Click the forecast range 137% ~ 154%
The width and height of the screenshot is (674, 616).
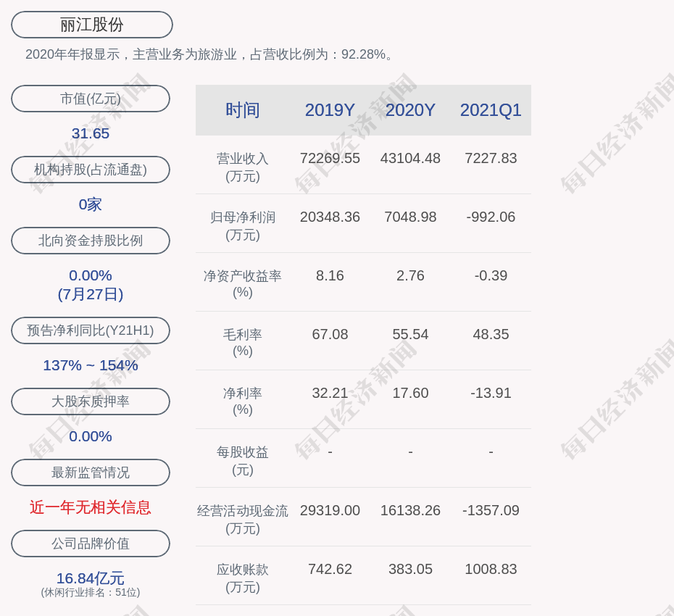pyautogui.click(x=91, y=365)
